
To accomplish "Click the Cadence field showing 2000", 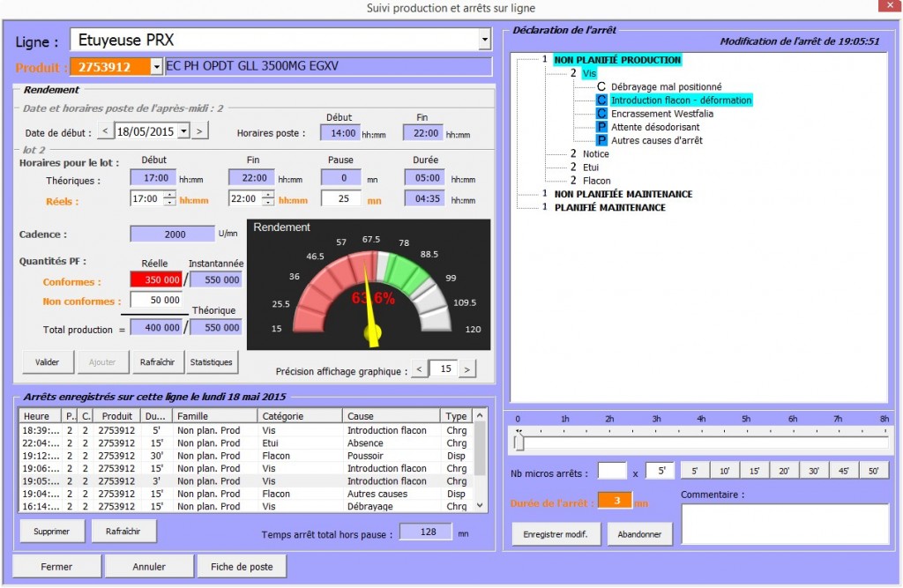I will pos(173,234).
